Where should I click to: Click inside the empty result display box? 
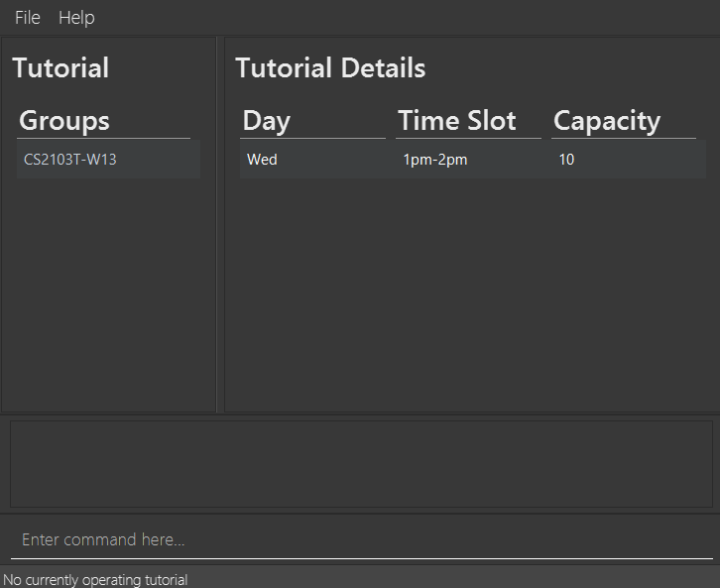pyautogui.click(x=360, y=464)
